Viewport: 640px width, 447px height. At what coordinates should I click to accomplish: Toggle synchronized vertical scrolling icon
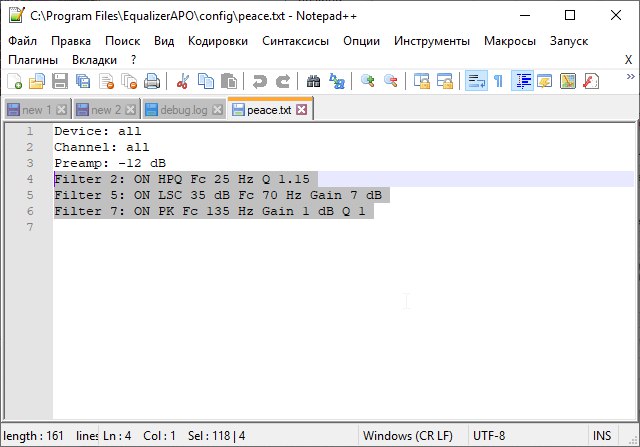pos(421,81)
